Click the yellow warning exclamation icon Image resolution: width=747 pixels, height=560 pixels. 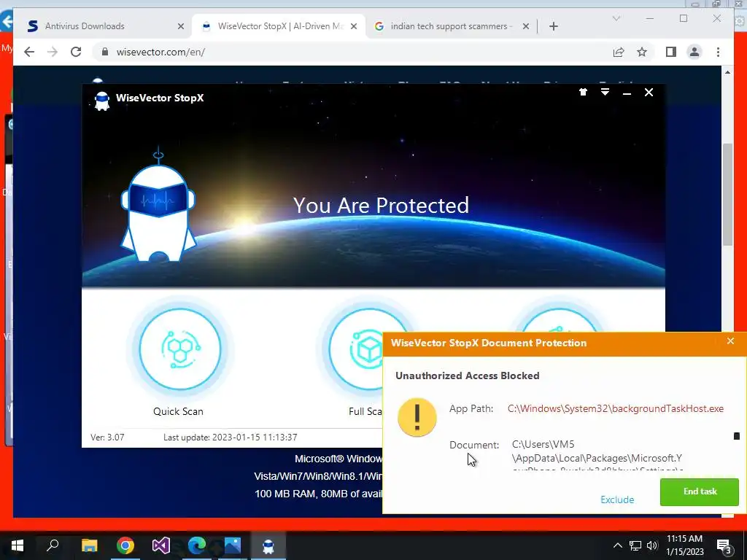(x=417, y=417)
